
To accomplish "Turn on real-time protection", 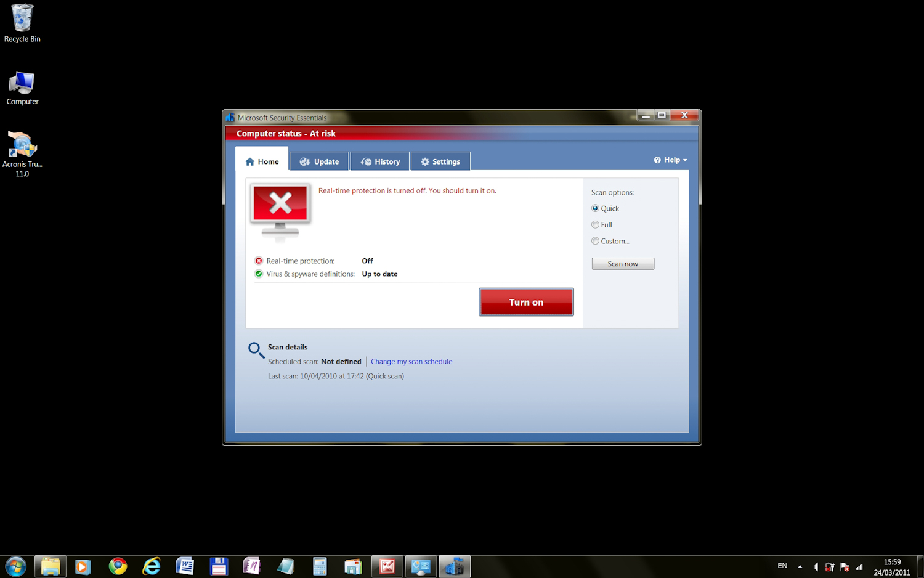I will (526, 302).
